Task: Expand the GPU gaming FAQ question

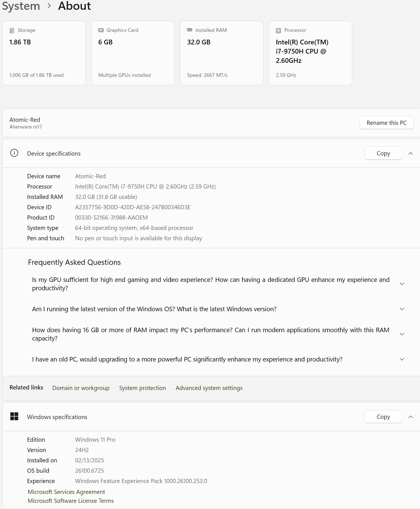Action: tap(402, 284)
